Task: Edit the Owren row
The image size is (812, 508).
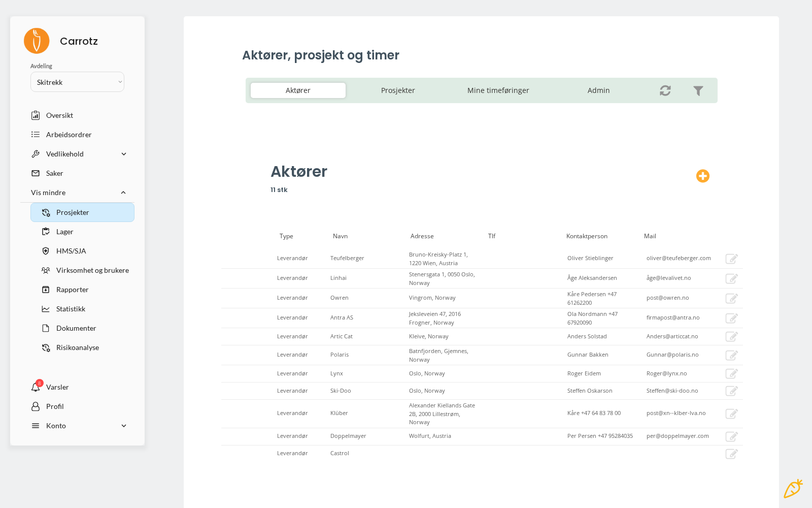Action: pos(731,298)
